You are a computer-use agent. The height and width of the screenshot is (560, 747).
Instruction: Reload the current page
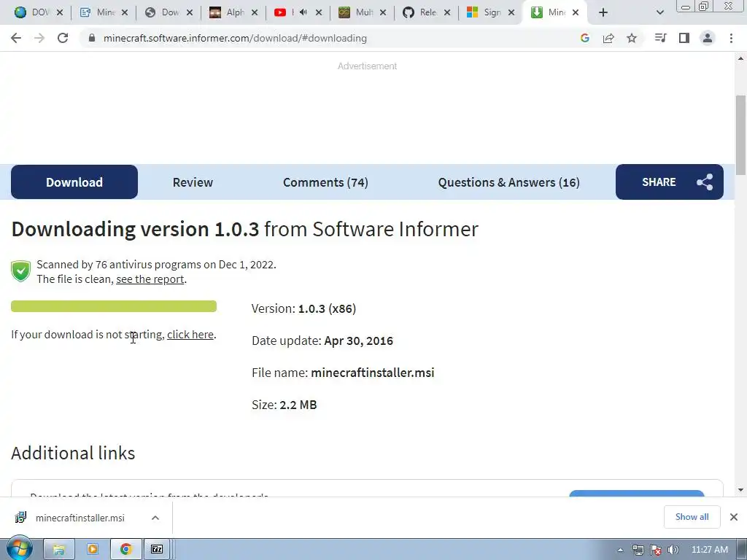click(x=63, y=38)
